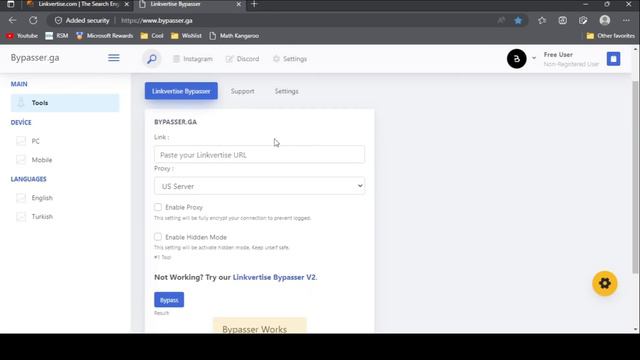Click the blue square icon at top right

click(613, 59)
